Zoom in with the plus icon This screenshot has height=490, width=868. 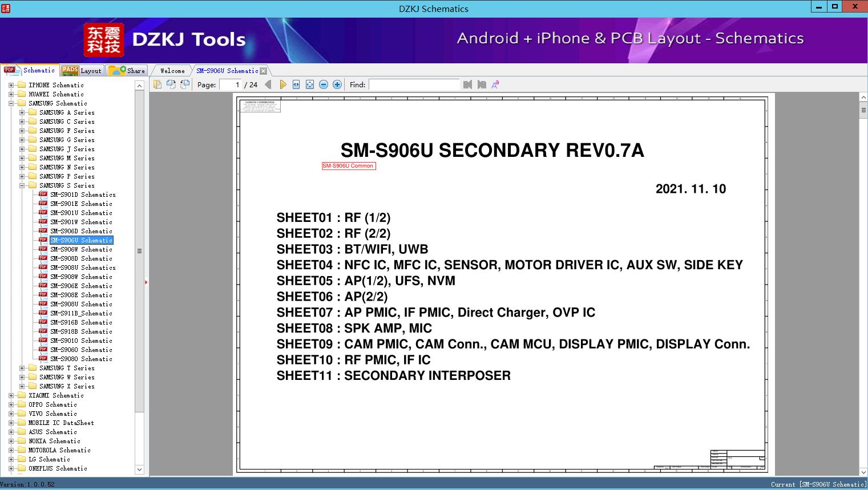337,84
